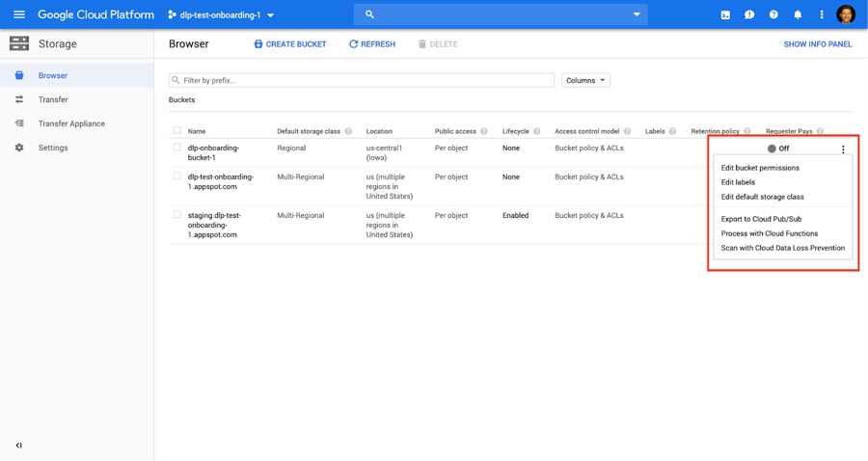This screenshot has width=868, height=461.
Task: Open the help question mark icon
Action: (773, 14)
